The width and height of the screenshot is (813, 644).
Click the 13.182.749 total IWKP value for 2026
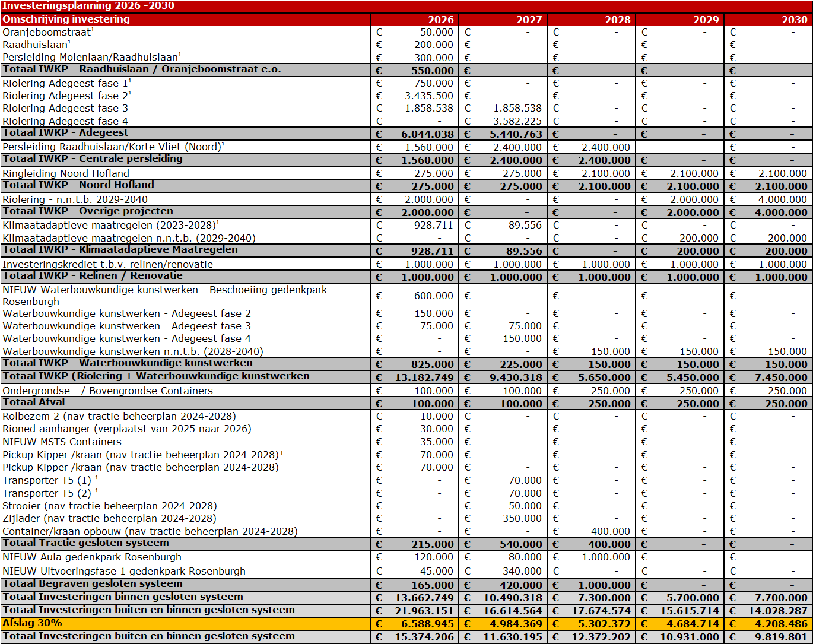424,377
